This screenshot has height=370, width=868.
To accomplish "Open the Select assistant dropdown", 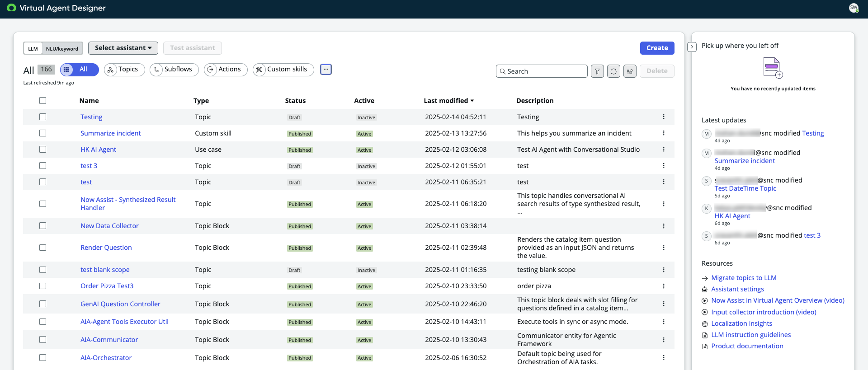I will (x=123, y=48).
